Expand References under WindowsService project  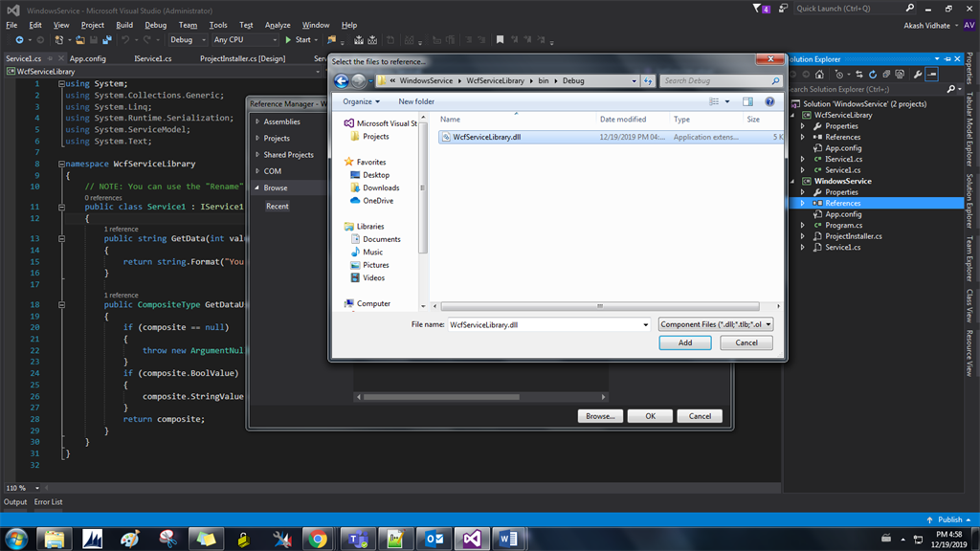pos(802,203)
